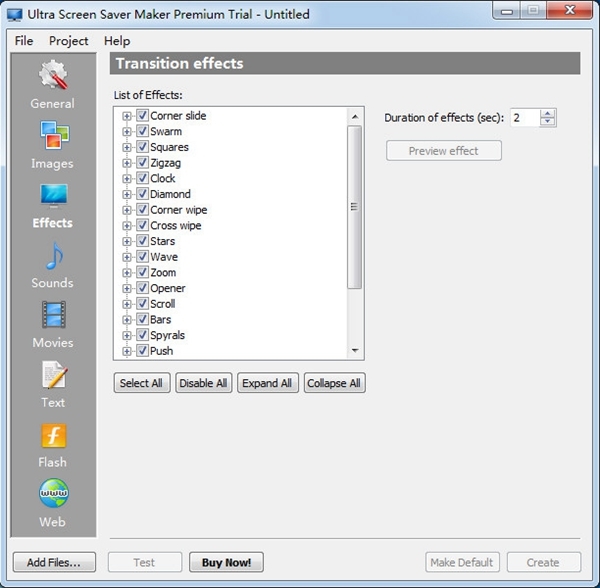Expand the Scroll tree node
The height and width of the screenshot is (588, 600).
[126, 304]
